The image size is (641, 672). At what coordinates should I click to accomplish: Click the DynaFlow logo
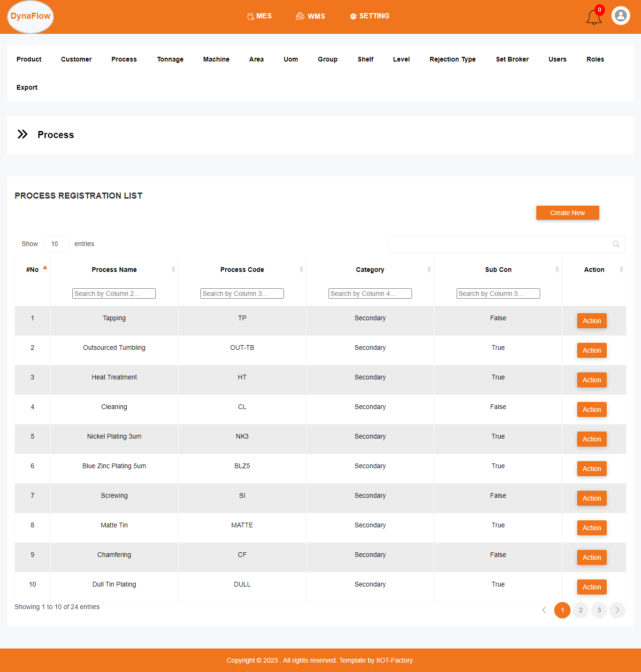click(31, 16)
